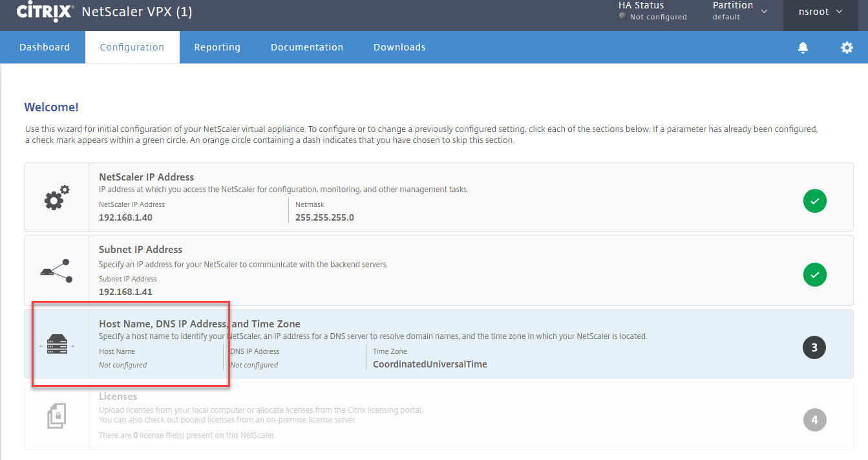Click the 192.168.1.41 subnet IP value
The width and height of the screenshot is (868, 460).
click(x=125, y=291)
